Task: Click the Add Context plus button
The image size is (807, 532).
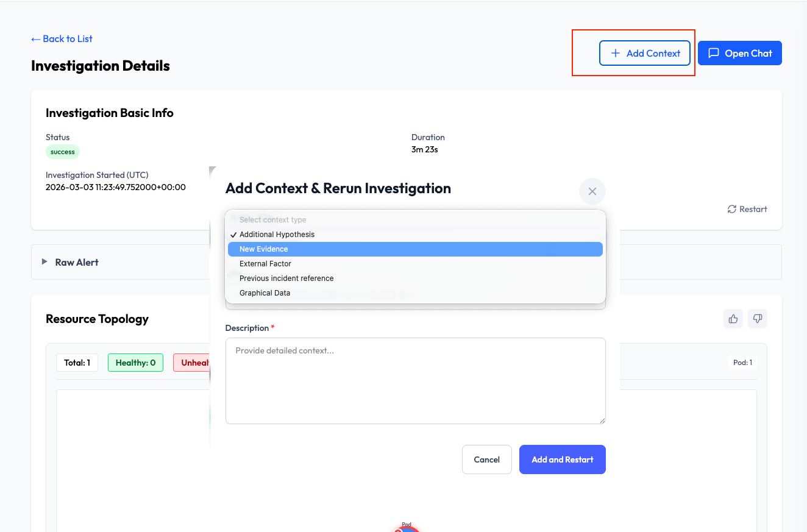Action: (645, 53)
